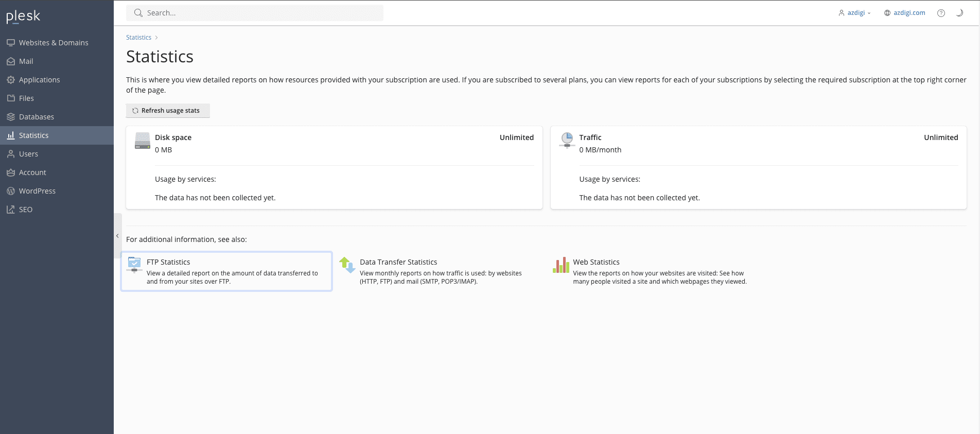Open the Web Statistics link
The height and width of the screenshot is (434, 980).
click(596, 262)
